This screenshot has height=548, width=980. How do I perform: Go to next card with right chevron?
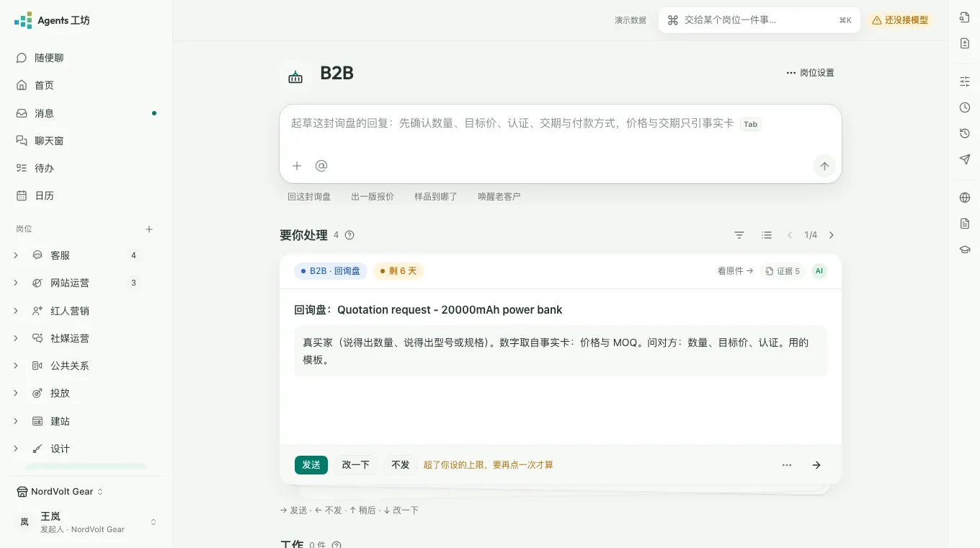click(832, 235)
